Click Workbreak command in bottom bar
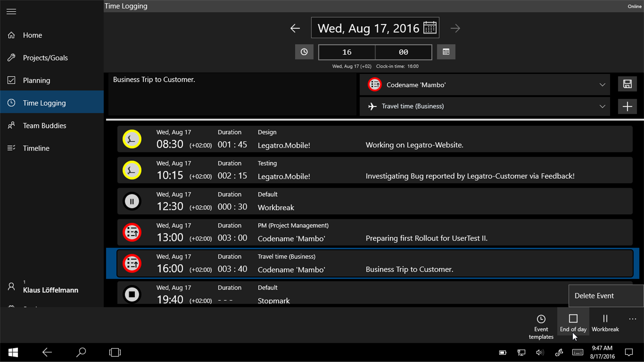 pyautogui.click(x=605, y=323)
